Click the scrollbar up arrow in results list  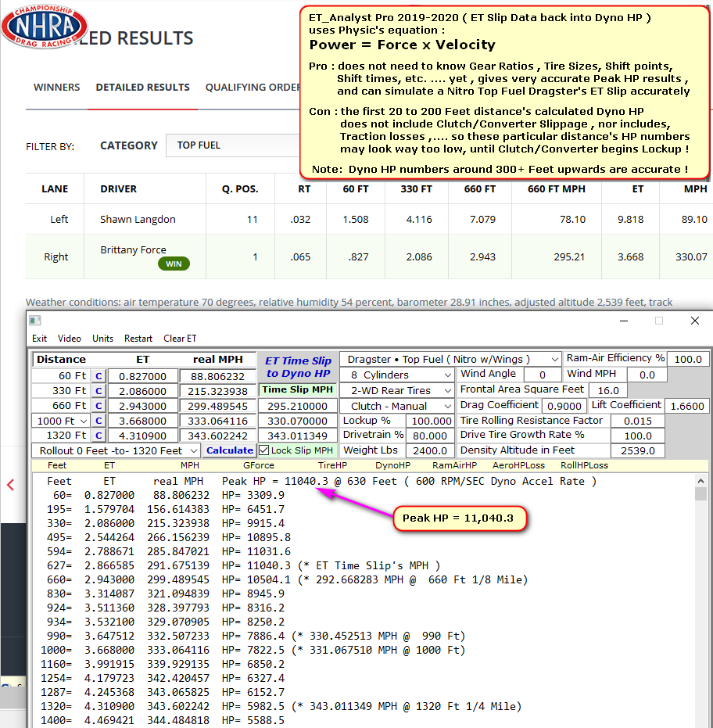701,481
